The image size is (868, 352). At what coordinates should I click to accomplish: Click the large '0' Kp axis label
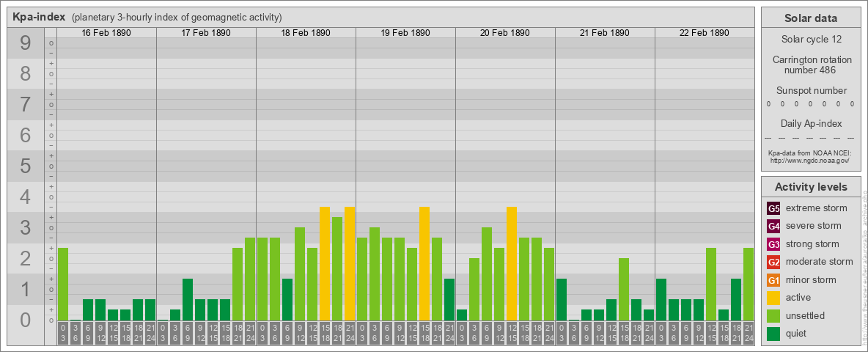tap(26, 320)
